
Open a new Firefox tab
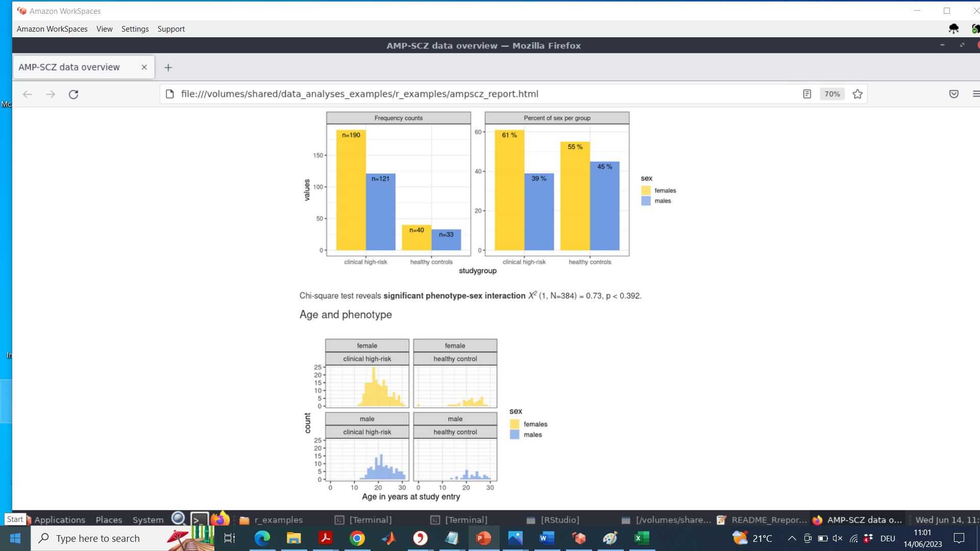click(168, 67)
